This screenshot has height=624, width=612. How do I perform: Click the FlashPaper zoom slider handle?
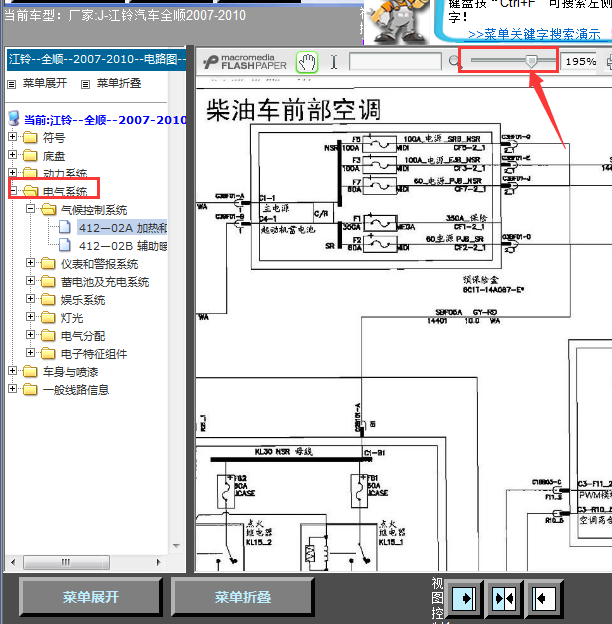tap(531, 61)
